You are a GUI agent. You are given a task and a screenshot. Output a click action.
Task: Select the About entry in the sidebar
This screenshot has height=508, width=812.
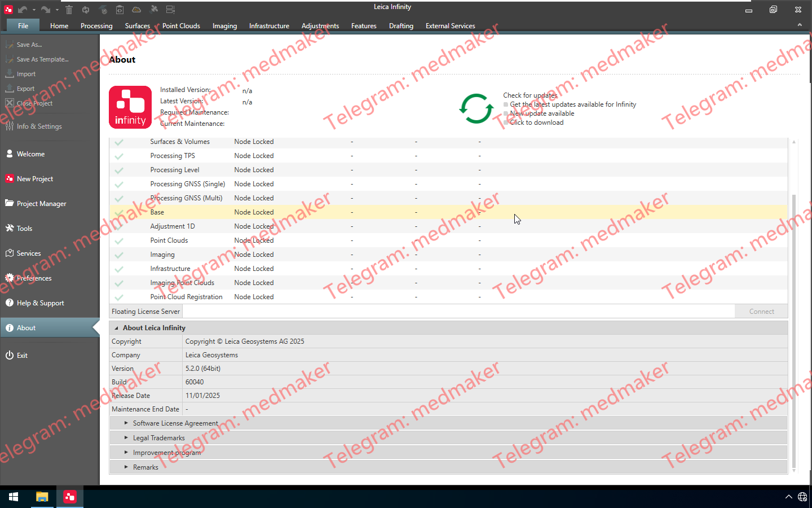[50, 328]
